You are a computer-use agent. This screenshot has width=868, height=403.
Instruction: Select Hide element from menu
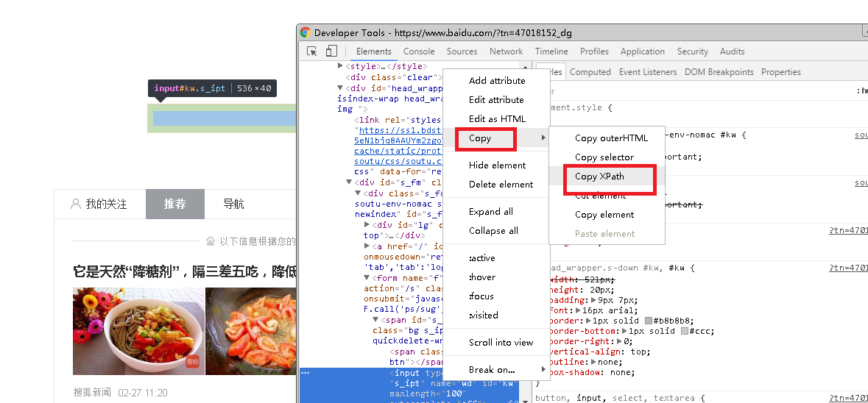pos(496,165)
